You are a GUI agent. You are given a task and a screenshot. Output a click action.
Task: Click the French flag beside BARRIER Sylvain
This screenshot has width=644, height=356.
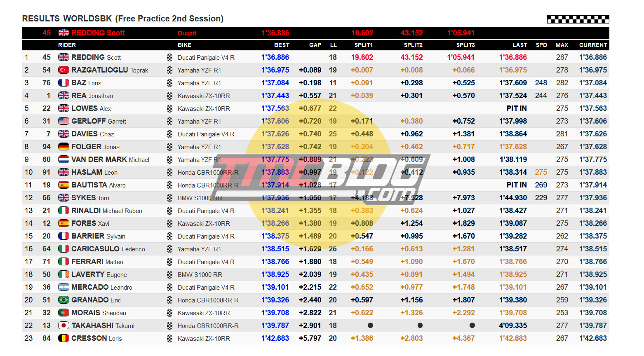(x=63, y=236)
